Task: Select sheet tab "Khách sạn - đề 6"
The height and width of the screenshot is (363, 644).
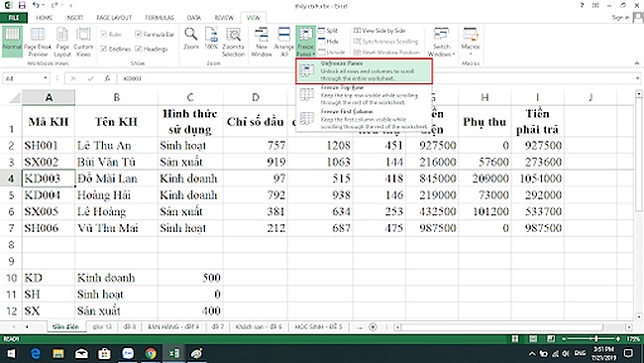Action: (x=259, y=327)
